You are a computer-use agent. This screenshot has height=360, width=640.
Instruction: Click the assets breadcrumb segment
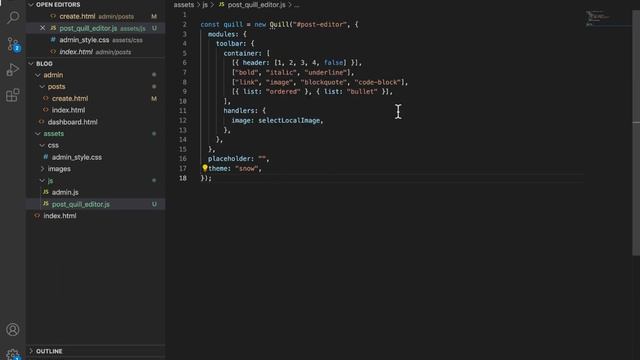[x=184, y=5]
